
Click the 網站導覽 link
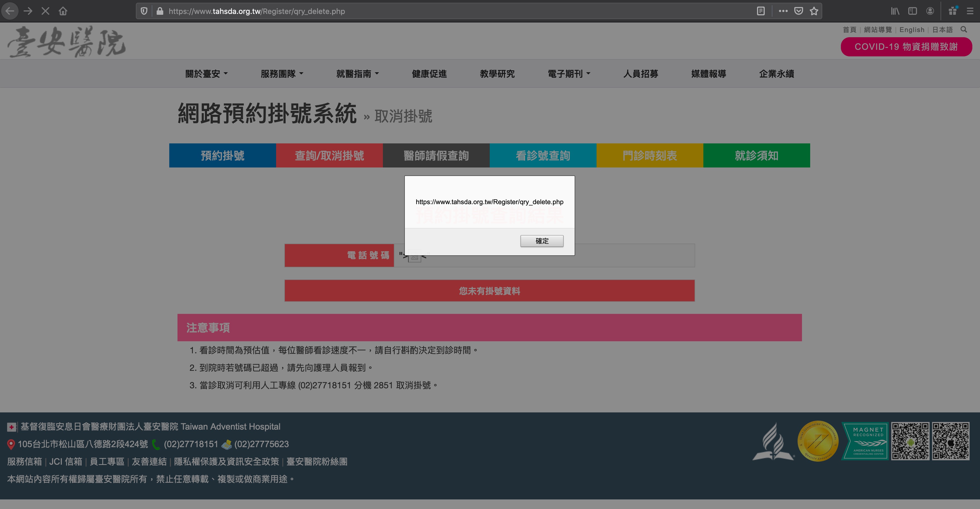[x=878, y=30]
